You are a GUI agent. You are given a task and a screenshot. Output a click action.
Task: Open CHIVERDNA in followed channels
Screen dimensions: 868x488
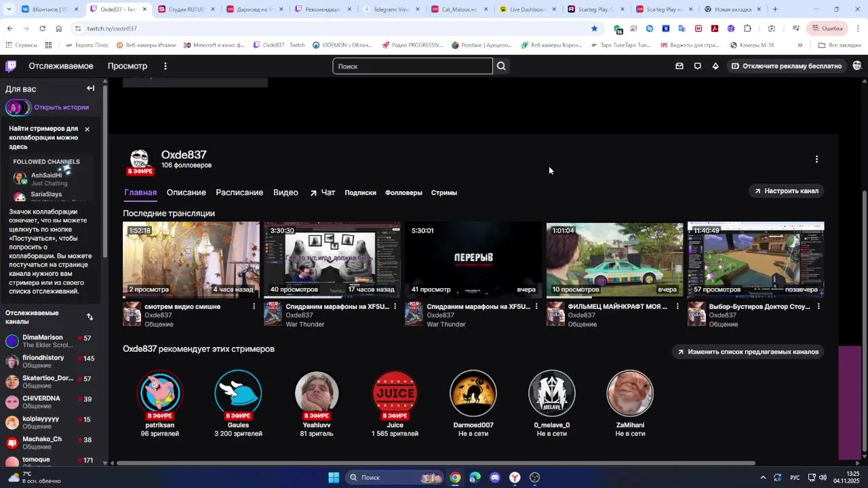[49, 402]
